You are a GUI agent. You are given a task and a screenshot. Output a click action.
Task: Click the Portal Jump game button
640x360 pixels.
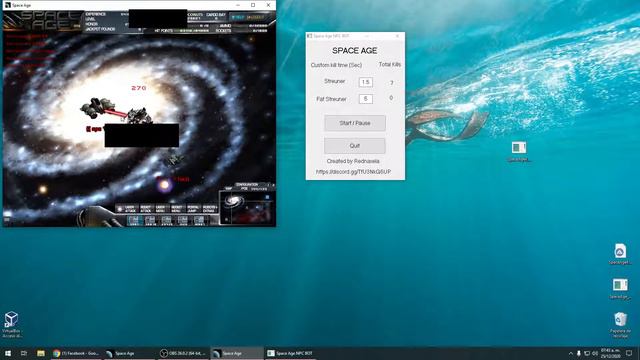click(193, 209)
